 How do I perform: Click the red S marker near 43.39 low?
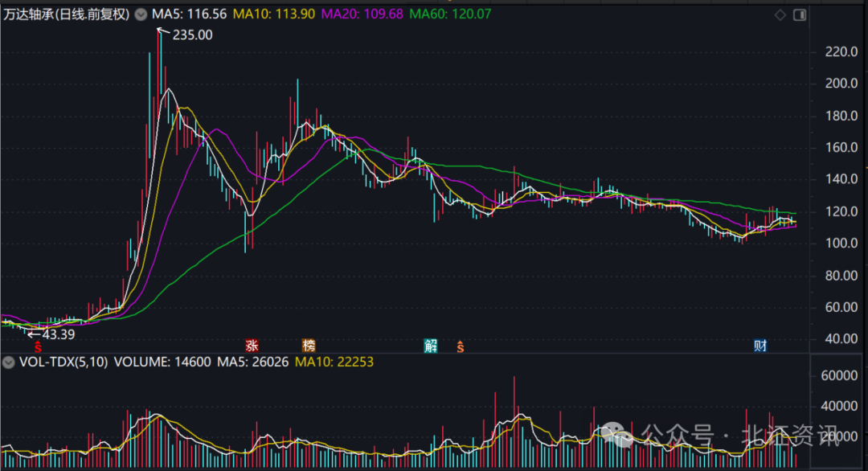38,347
